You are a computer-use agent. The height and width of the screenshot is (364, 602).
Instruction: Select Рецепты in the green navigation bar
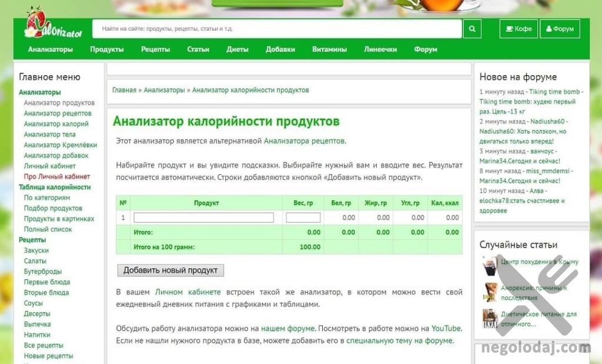click(x=155, y=49)
